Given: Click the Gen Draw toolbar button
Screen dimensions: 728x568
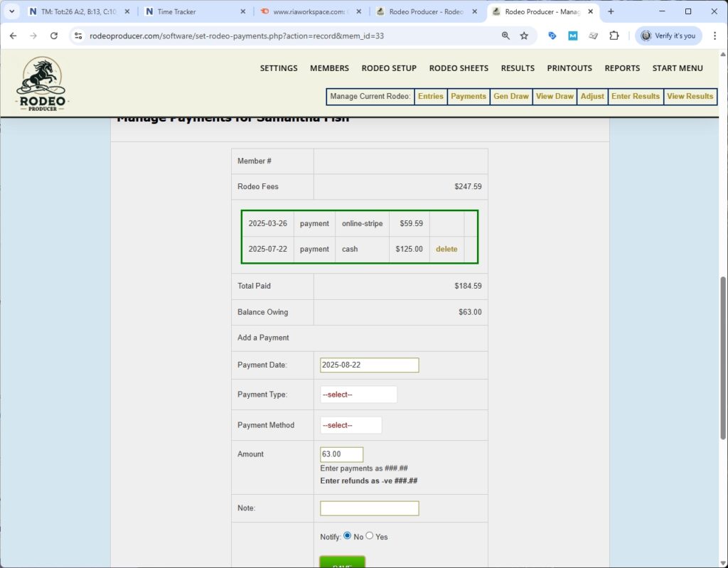Looking at the screenshot, I should [510, 96].
